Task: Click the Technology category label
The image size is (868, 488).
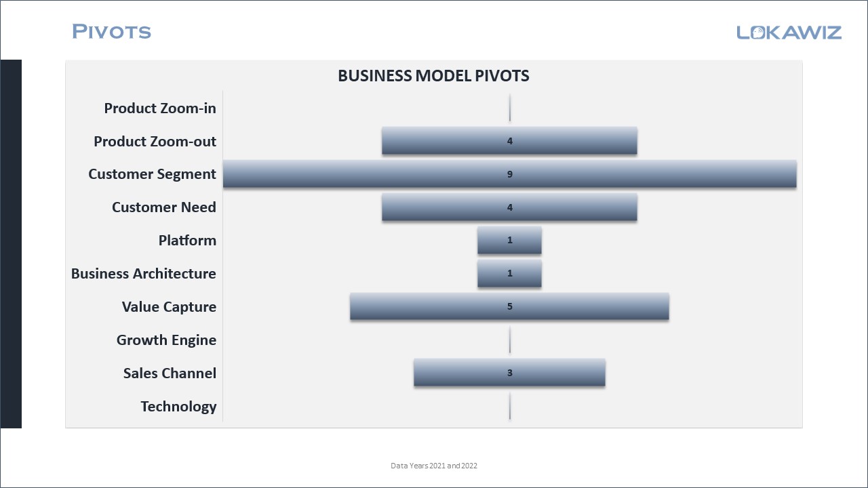Action: coord(178,407)
